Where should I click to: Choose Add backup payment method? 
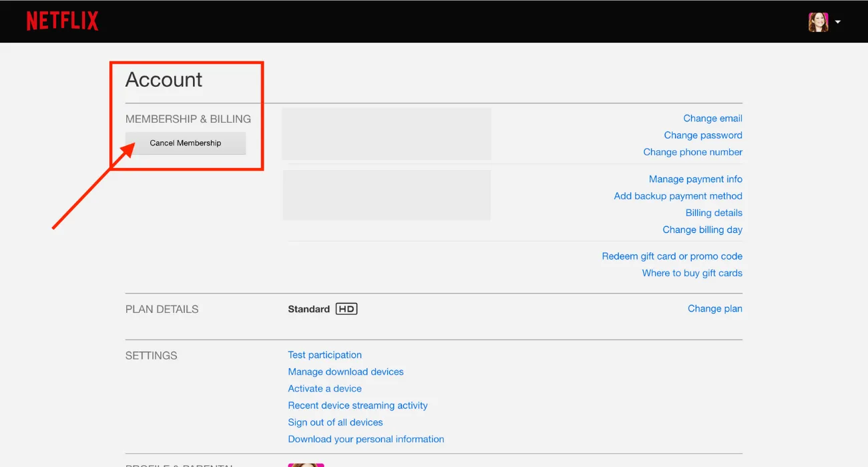[x=678, y=196]
